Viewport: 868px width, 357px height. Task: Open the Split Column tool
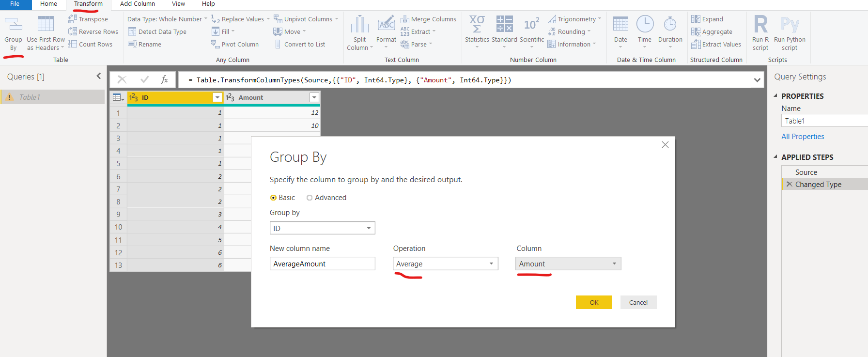pos(360,33)
